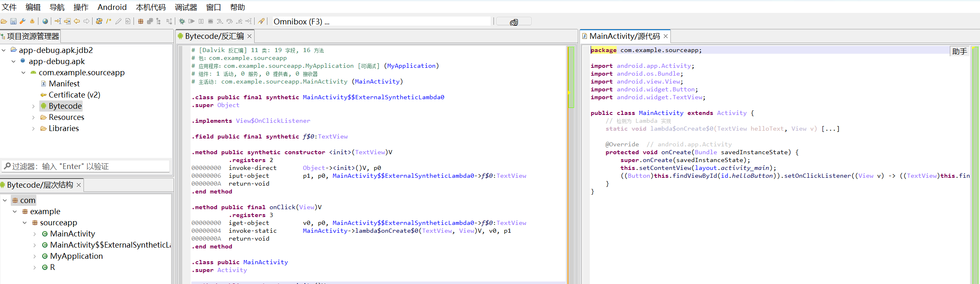Expand the R class node

click(x=35, y=267)
